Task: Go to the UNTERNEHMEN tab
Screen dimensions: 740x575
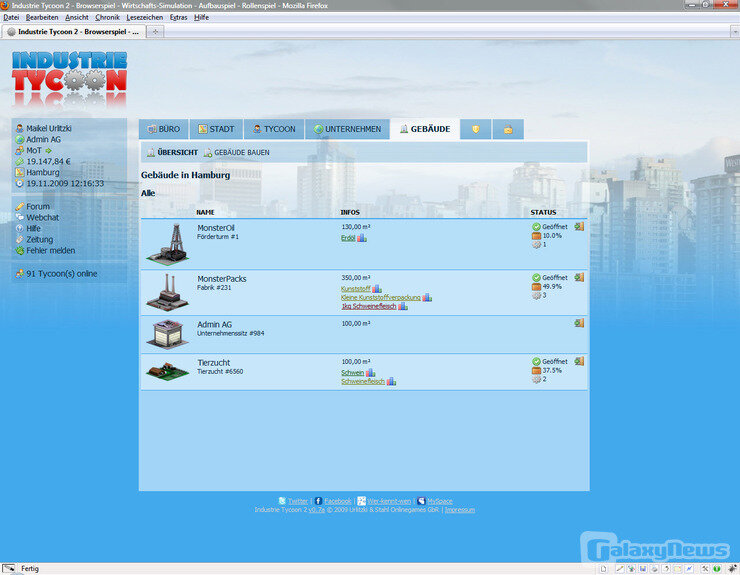Action: pos(347,129)
